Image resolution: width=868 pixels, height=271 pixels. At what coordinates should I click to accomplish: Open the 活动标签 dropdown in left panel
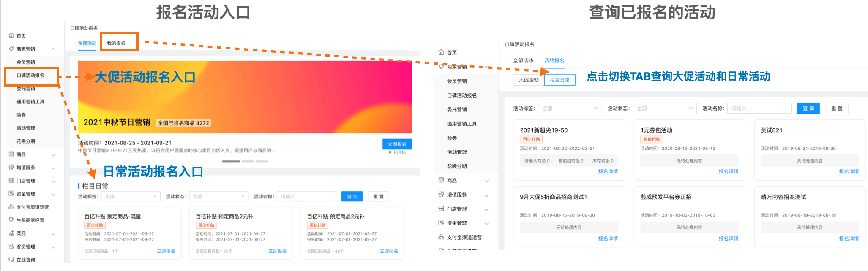(x=131, y=196)
